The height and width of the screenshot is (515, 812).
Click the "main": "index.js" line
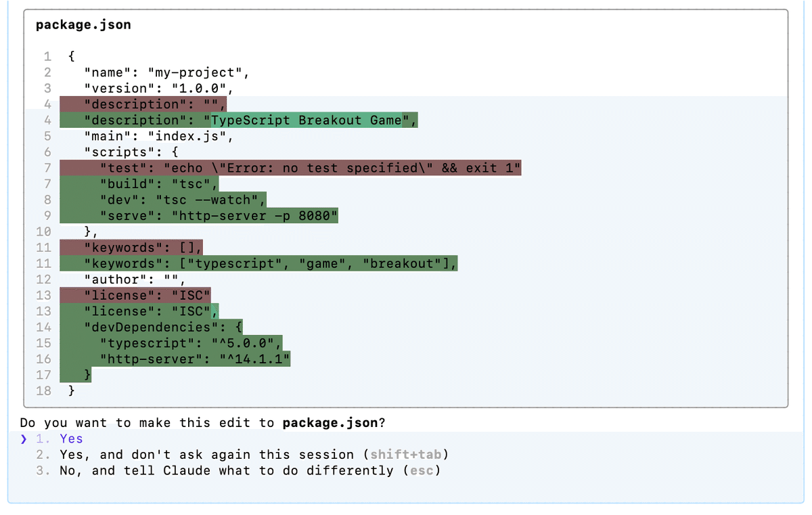tap(158, 136)
